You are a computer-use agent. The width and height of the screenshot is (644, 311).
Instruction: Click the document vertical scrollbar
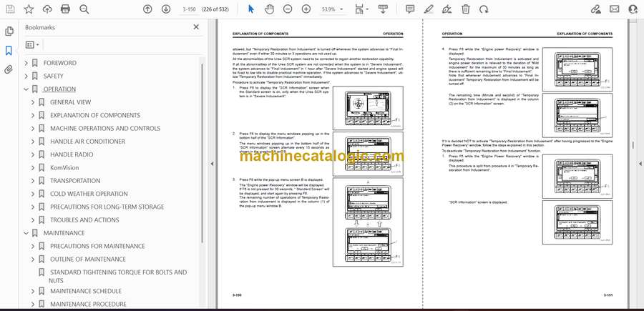click(633, 145)
